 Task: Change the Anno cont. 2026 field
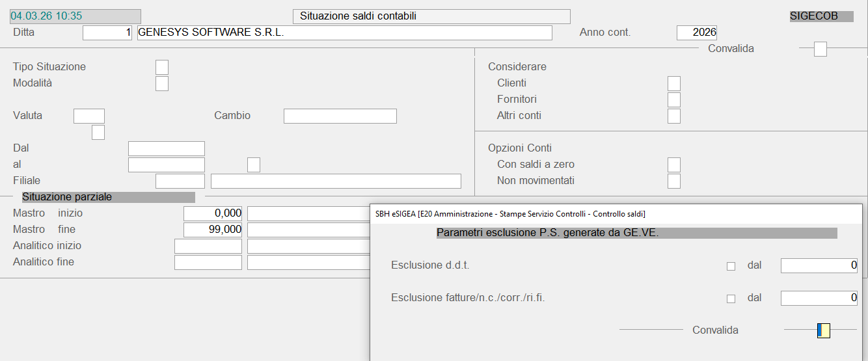[x=696, y=33]
